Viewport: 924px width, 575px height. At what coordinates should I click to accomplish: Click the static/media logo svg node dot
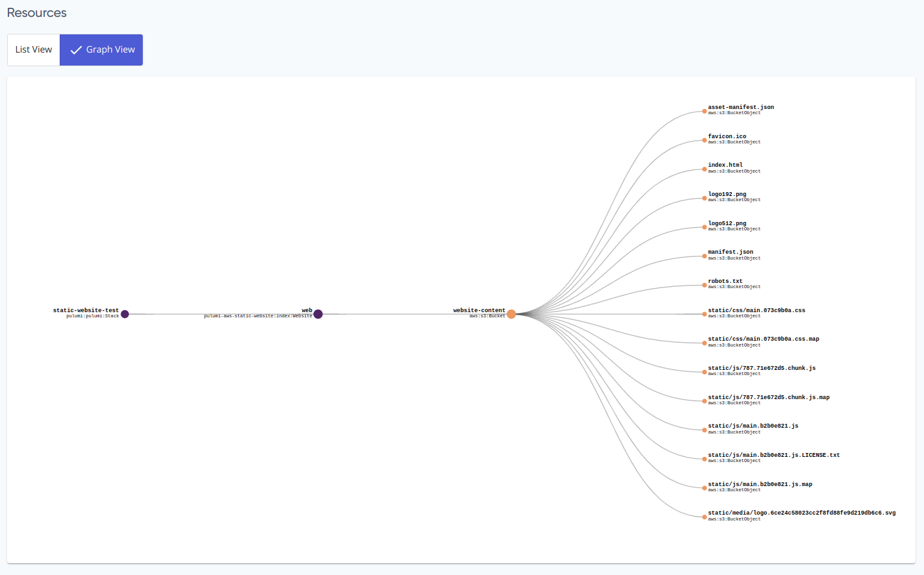[x=705, y=517]
